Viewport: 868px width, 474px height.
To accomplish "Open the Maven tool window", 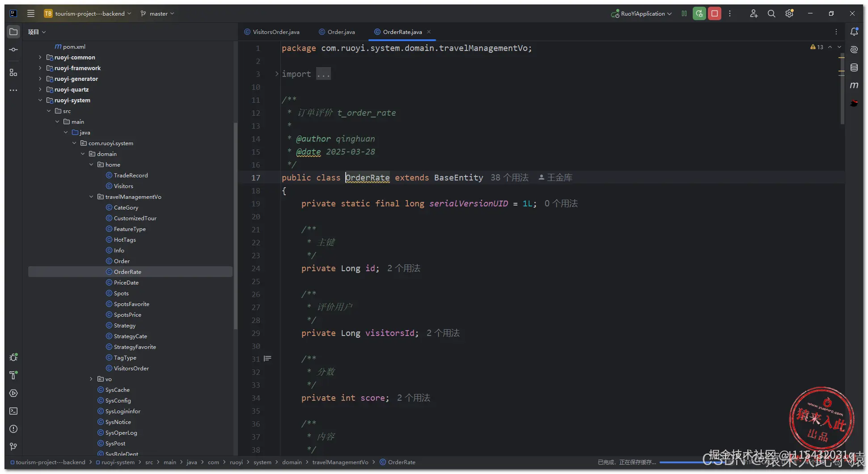I will coord(854,85).
